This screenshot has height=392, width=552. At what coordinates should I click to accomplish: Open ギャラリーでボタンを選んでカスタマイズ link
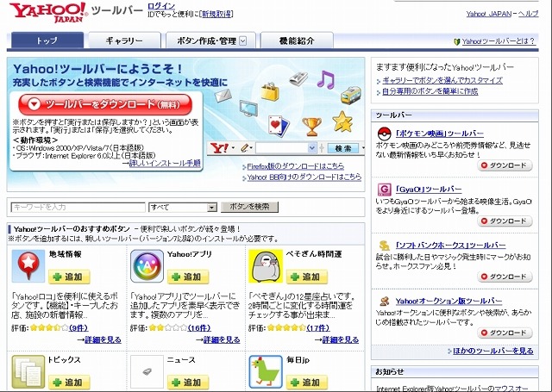point(442,80)
